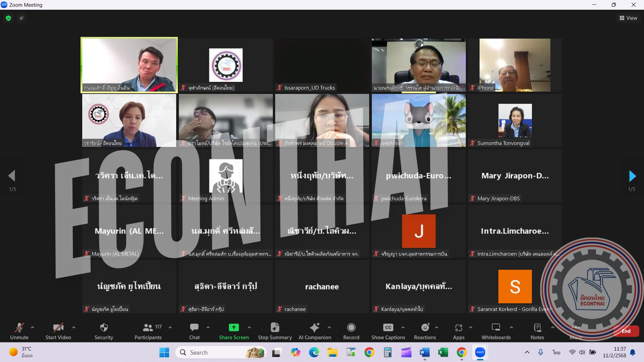
Task: Click the red End meeting button
Action: [x=626, y=331]
